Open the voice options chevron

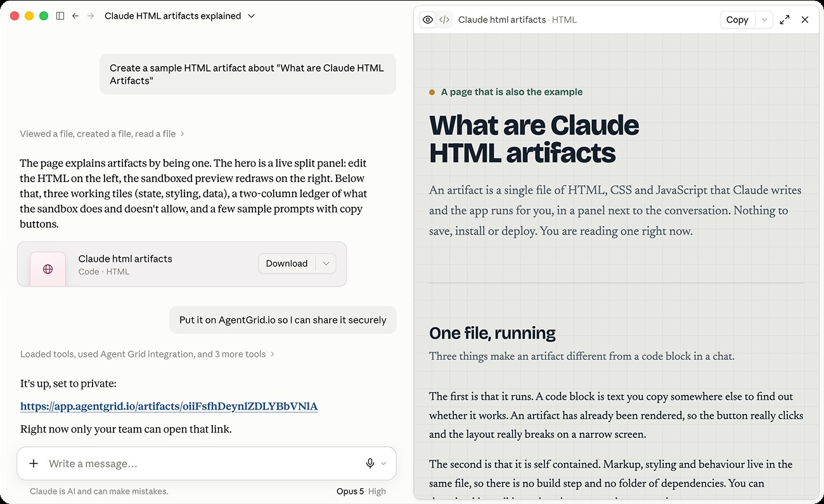tap(383, 463)
